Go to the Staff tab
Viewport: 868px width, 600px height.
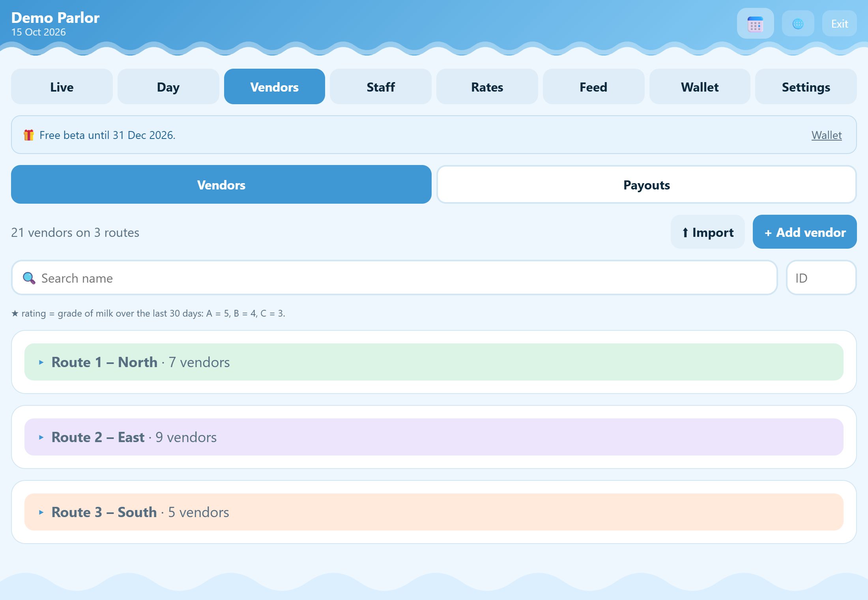click(381, 86)
